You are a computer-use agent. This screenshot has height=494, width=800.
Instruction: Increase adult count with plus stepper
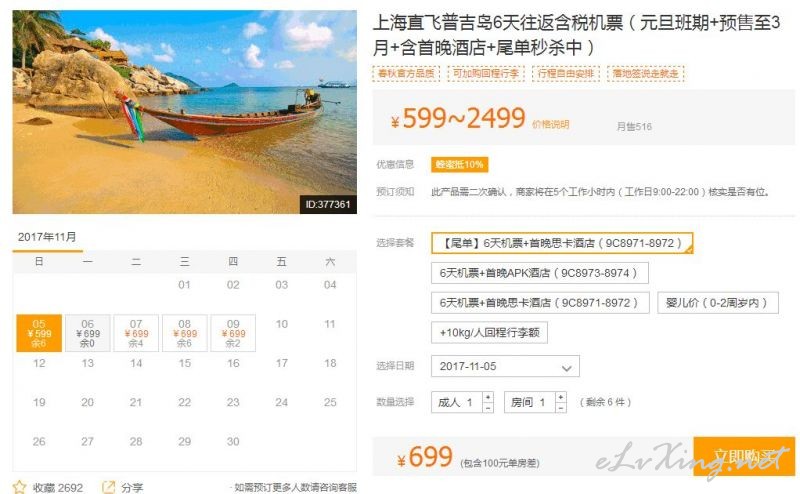(488, 397)
